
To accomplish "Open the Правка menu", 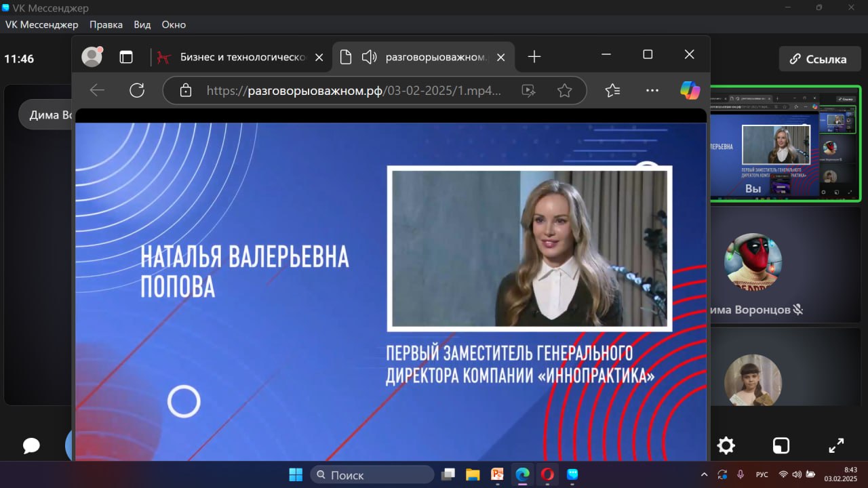I will click(106, 24).
